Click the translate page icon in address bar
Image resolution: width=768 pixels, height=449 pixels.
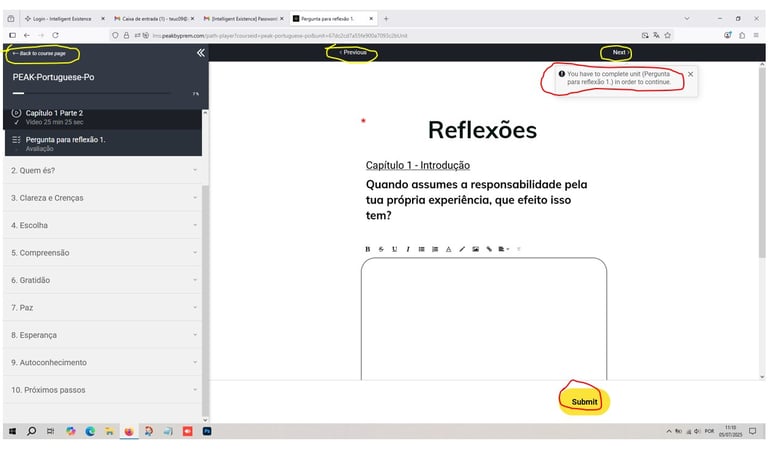click(x=656, y=35)
